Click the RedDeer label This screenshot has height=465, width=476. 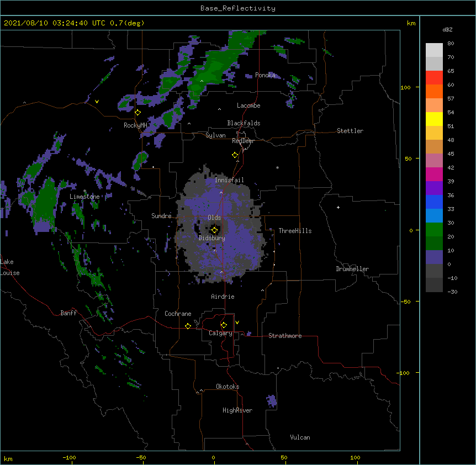(243, 141)
